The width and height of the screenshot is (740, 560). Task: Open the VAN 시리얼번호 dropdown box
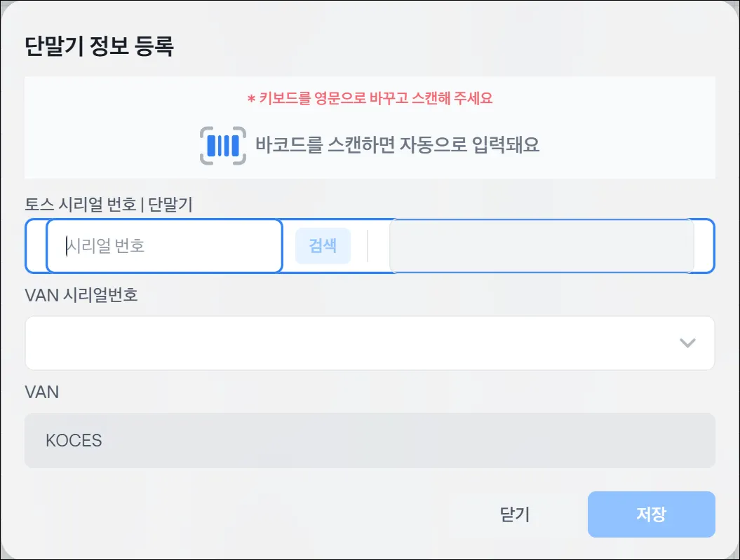click(351, 343)
